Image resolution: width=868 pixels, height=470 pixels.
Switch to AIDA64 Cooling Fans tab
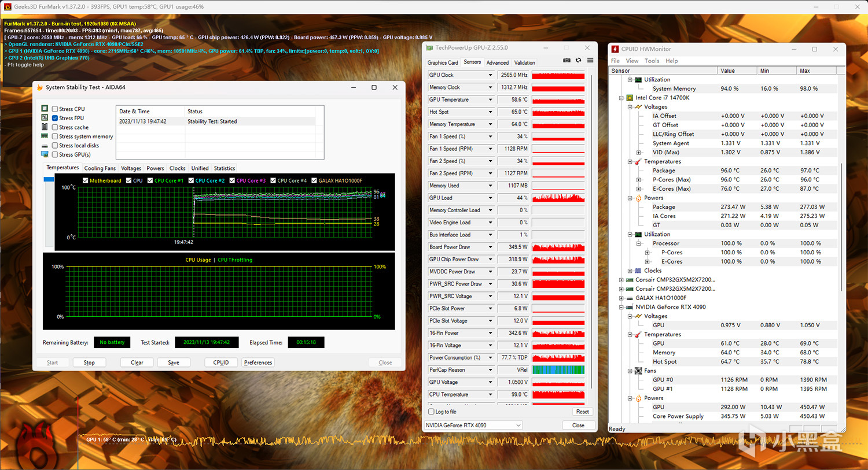(100, 168)
